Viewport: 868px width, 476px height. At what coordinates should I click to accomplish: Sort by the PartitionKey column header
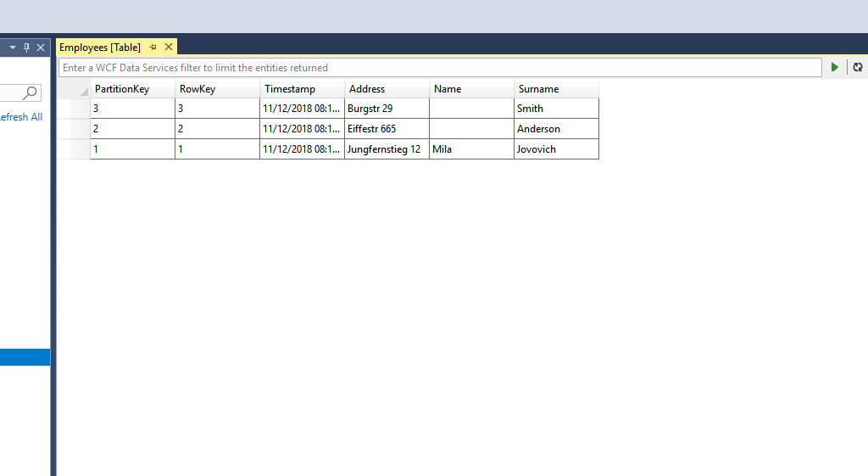coord(132,89)
